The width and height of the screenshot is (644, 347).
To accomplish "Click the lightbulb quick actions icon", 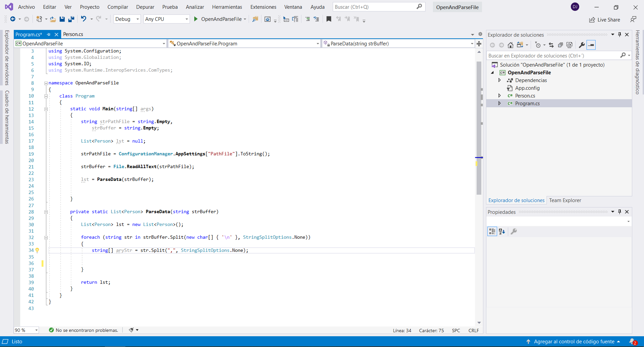I will tap(37, 250).
